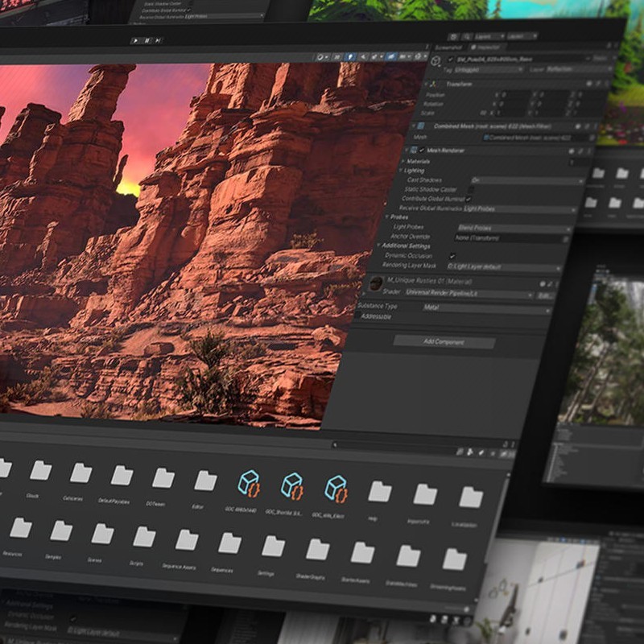Open the scene Gizmos button

click(420, 56)
